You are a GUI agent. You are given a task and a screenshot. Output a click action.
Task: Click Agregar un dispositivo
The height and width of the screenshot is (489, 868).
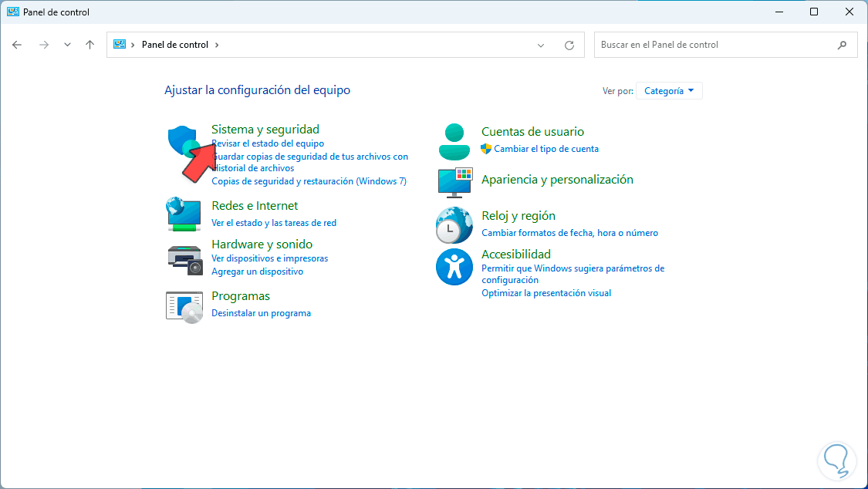coord(258,271)
